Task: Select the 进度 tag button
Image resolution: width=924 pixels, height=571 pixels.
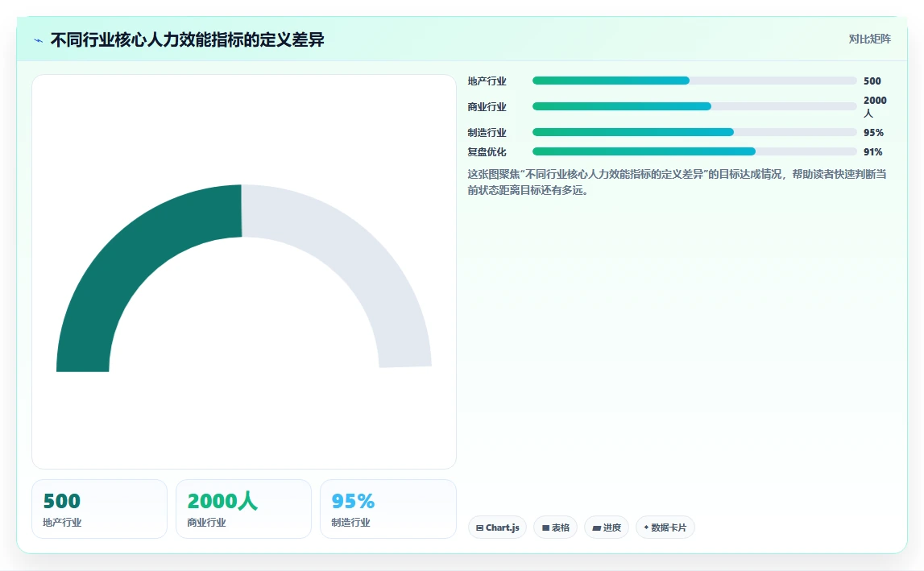Action: click(x=607, y=528)
